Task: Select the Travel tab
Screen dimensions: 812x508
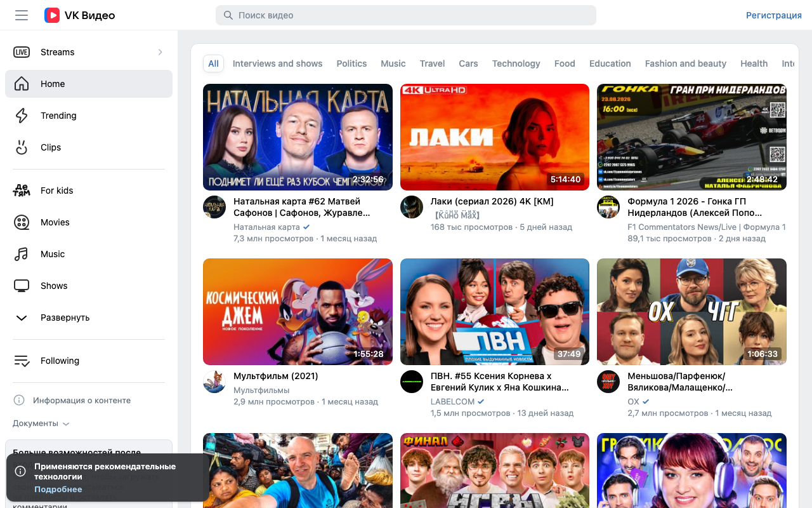Action: [432, 63]
